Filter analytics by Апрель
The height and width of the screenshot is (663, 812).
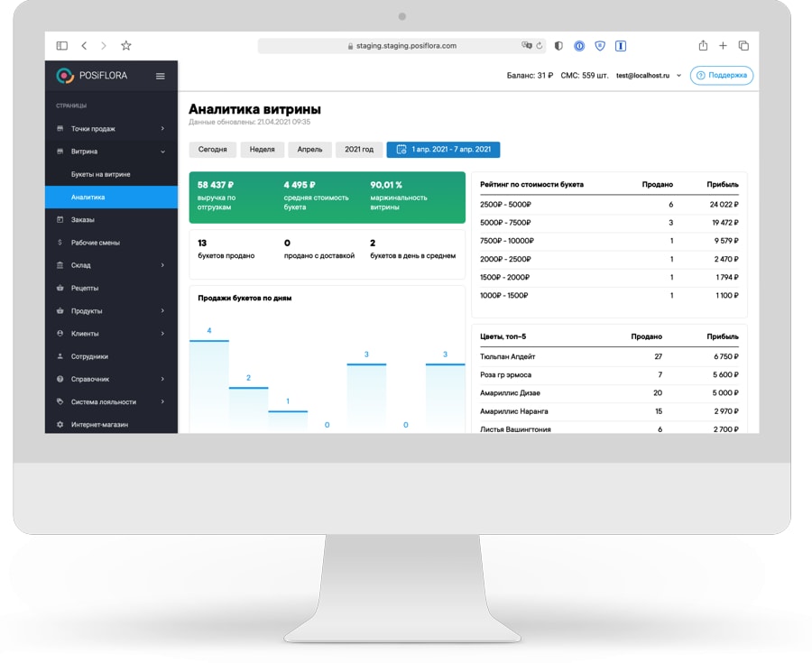pyautogui.click(x=309, y=150)
